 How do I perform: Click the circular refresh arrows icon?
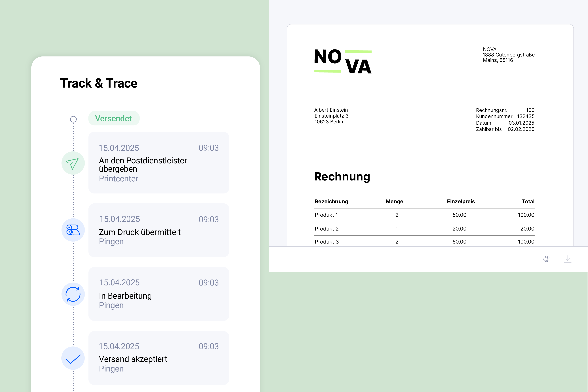[x=73, y=294]
